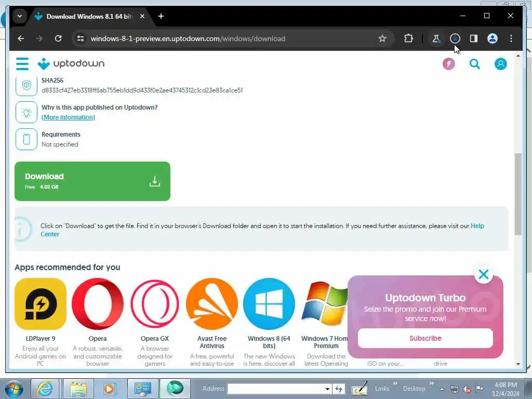
Task: Toggle the browser side panel
Action: click(x=474, y=38)
